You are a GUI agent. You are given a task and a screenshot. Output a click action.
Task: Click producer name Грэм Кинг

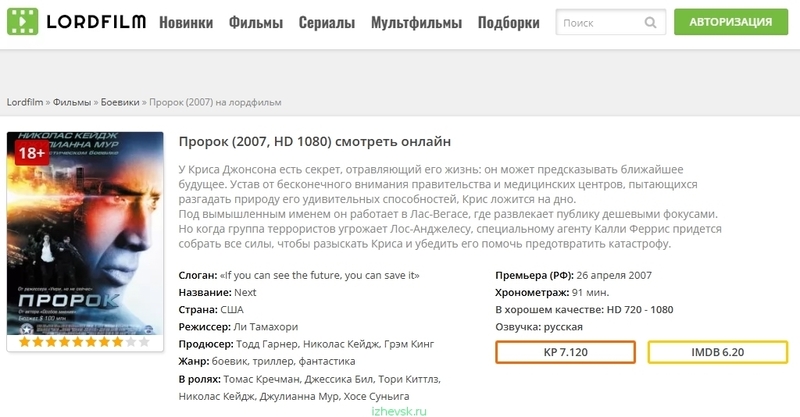[409, 344]
